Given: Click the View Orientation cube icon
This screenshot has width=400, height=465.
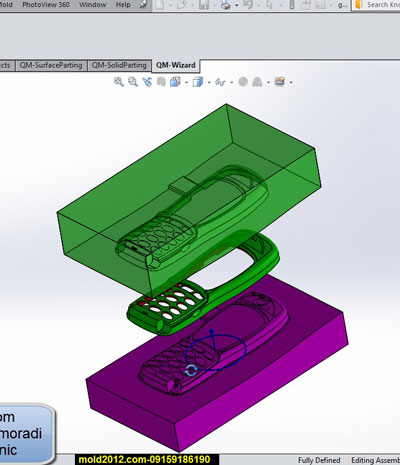Looking at the screenshot, I should 175,82.
